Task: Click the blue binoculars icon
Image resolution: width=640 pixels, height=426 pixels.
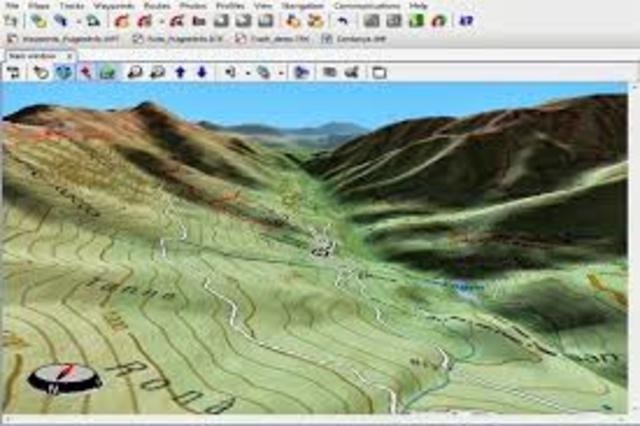Action: pos(466,20)
